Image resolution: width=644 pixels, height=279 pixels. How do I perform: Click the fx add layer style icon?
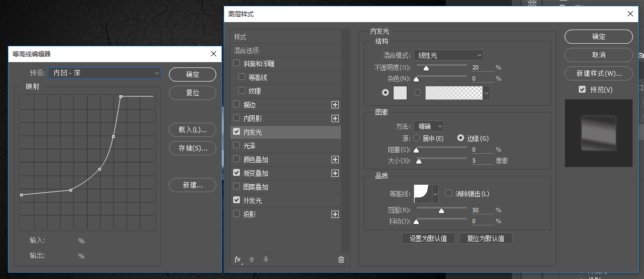click(238, 260)
